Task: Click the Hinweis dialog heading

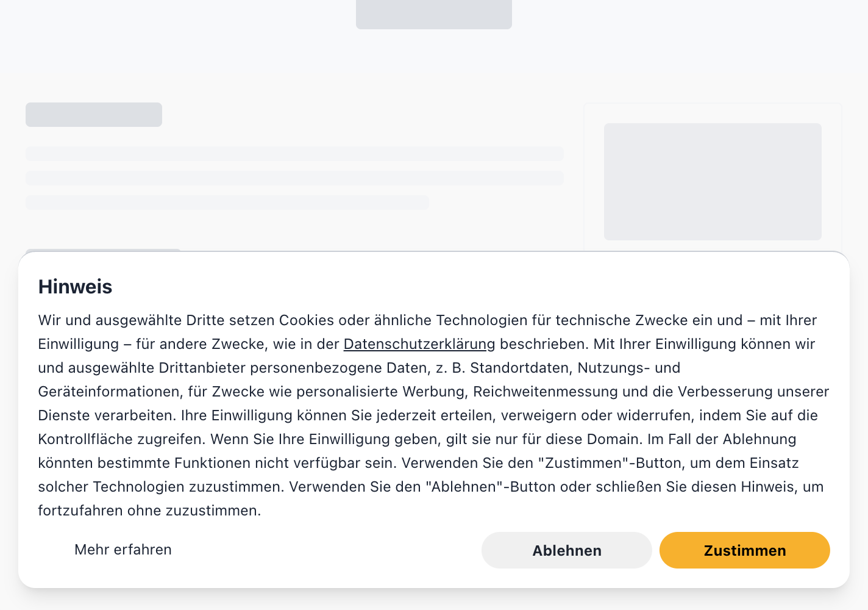Action: [x=75, y=287]
